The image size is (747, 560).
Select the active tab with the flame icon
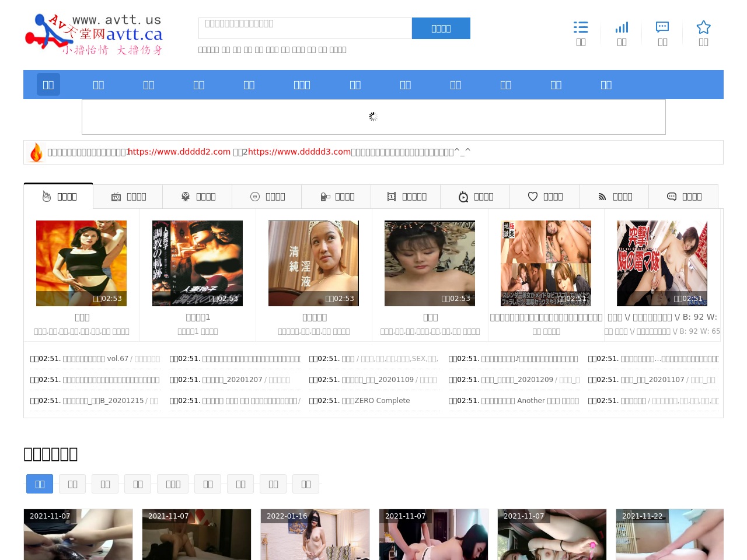point(58,197)
